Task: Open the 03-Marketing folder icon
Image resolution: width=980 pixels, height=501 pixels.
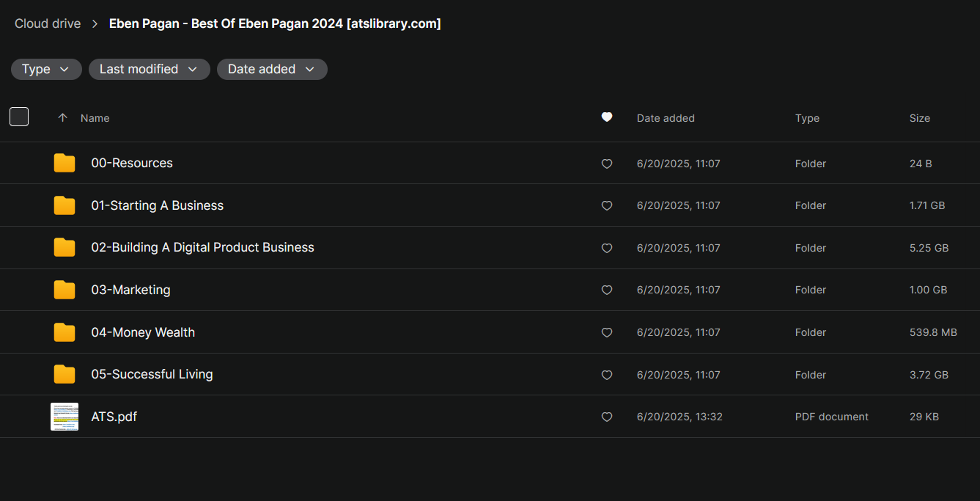Action: (65, 290)
